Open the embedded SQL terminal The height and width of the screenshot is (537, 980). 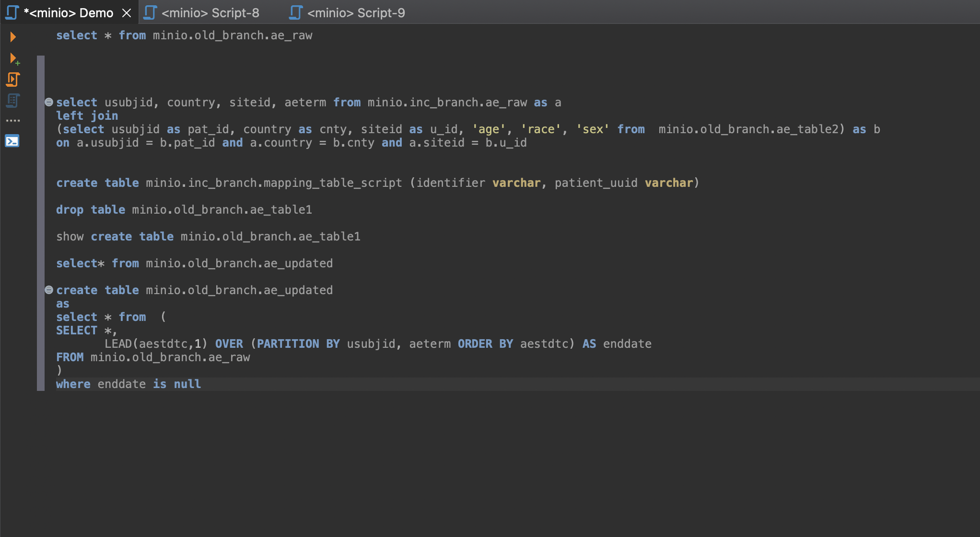coord(12,141)
